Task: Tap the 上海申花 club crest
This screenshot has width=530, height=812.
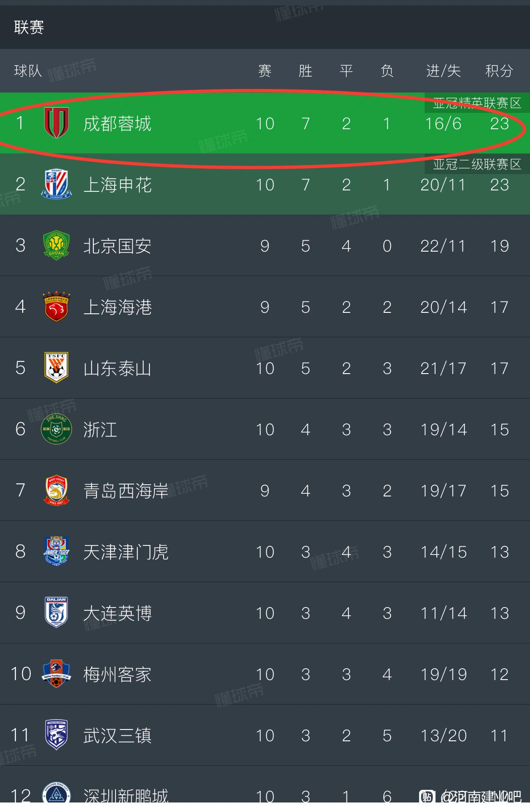Action: pyautogui.click(x=57, y=184)
